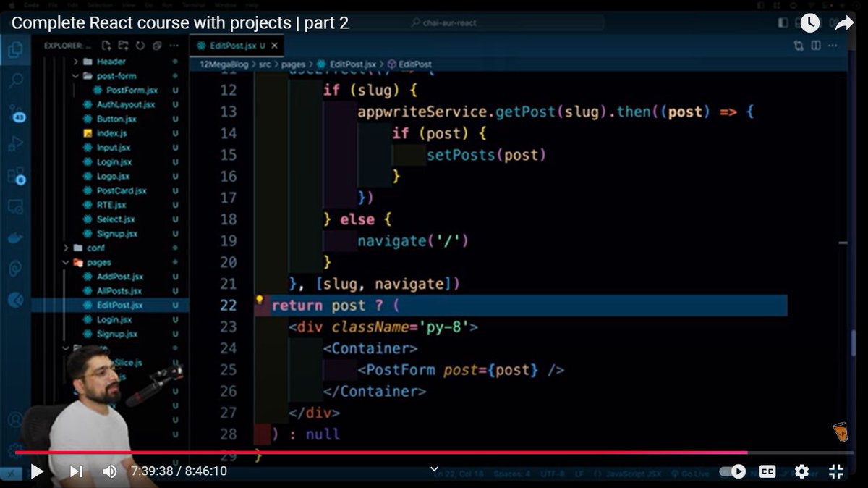Collapse all folders in Explorer
868x488 pixels.
coord(156,46)
